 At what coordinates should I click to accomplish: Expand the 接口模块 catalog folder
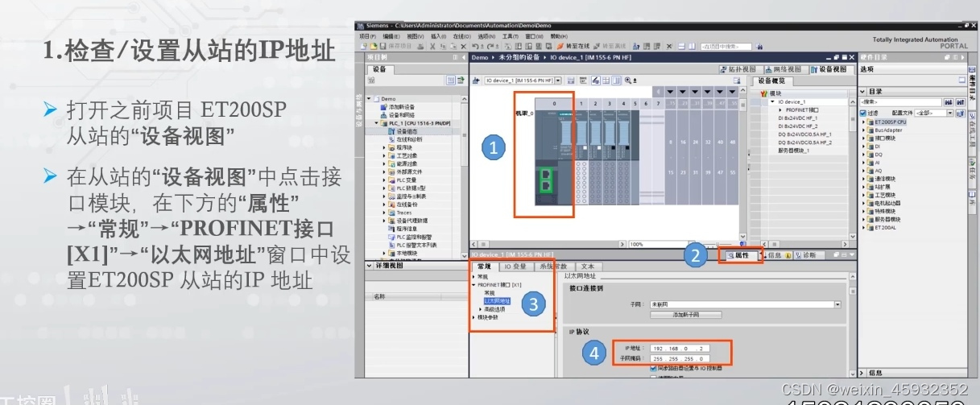[x=864, y=138]
